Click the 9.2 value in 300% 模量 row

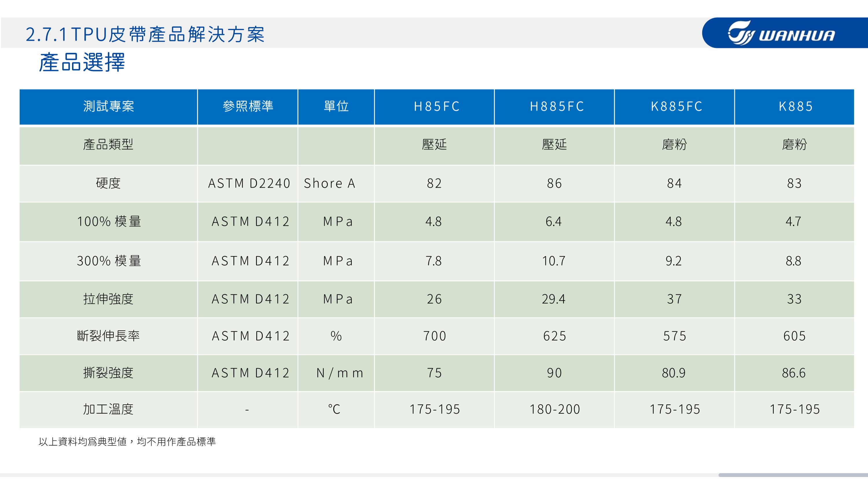tap(674, 261)
